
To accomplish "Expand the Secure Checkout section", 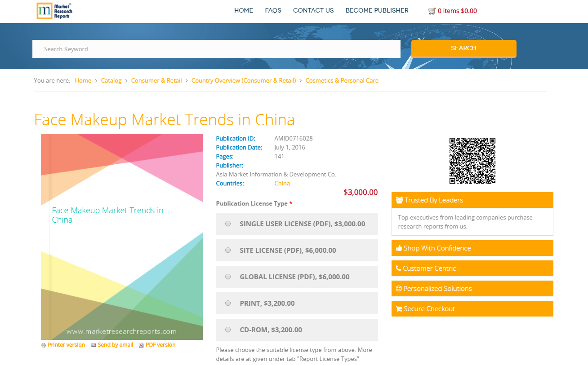I will [x=472, y=309].
